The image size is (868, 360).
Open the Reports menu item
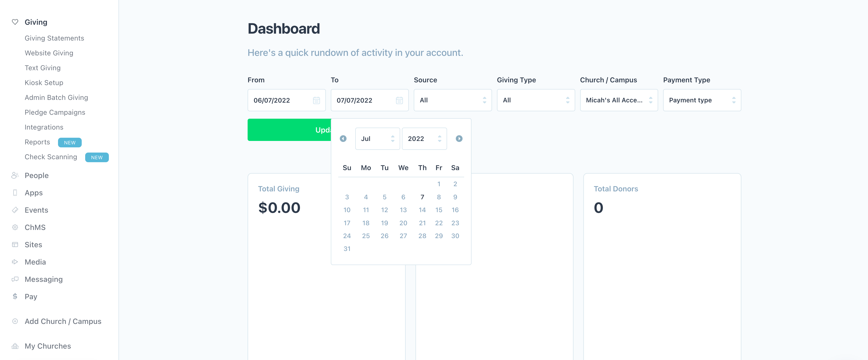coord(38,142)
